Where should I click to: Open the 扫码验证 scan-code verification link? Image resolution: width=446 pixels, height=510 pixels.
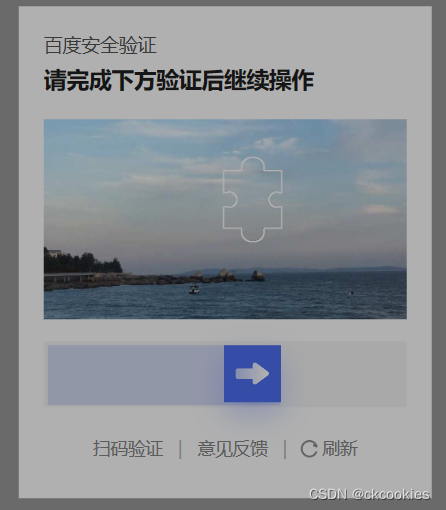pyautogui.click(x=128, y=448)
